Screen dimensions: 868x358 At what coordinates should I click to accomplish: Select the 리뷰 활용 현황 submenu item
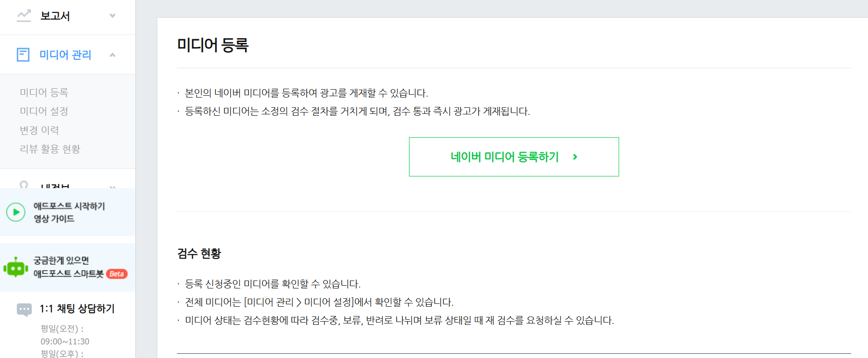(x=50, y=149)
